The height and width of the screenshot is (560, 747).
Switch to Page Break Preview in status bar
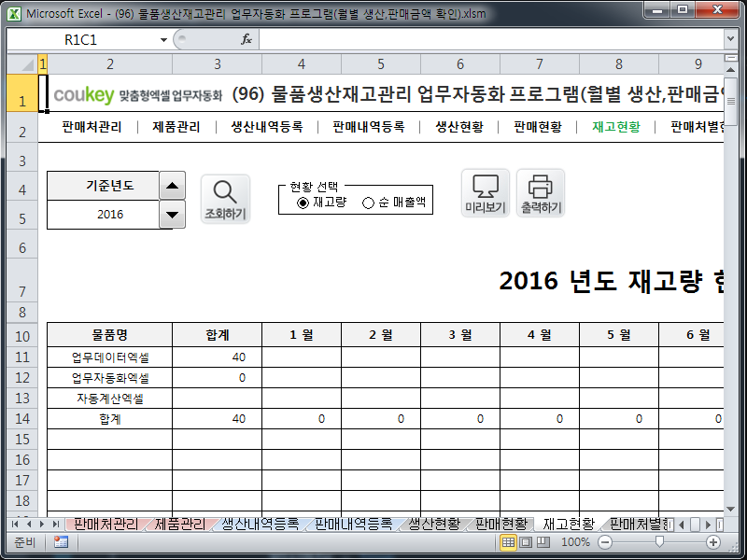pyautogui.click(x=543, y=542)
